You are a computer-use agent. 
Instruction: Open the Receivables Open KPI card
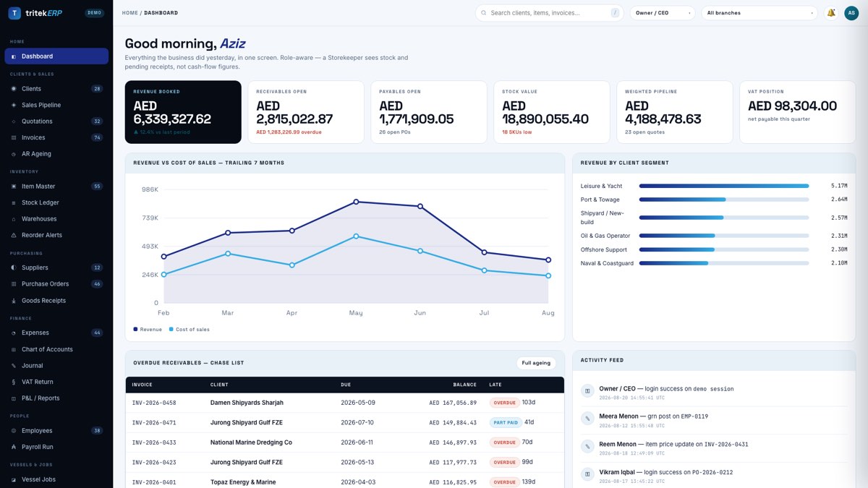(306, 112)
